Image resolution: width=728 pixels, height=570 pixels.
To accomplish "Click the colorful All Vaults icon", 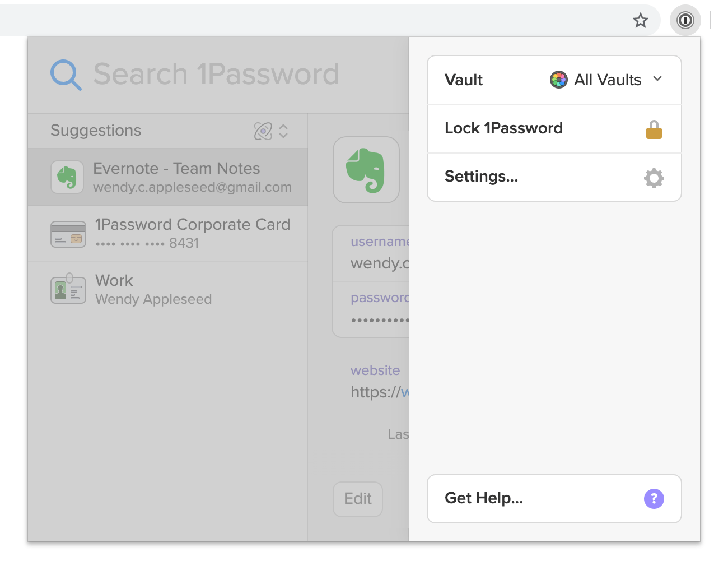I will point(558,80).
